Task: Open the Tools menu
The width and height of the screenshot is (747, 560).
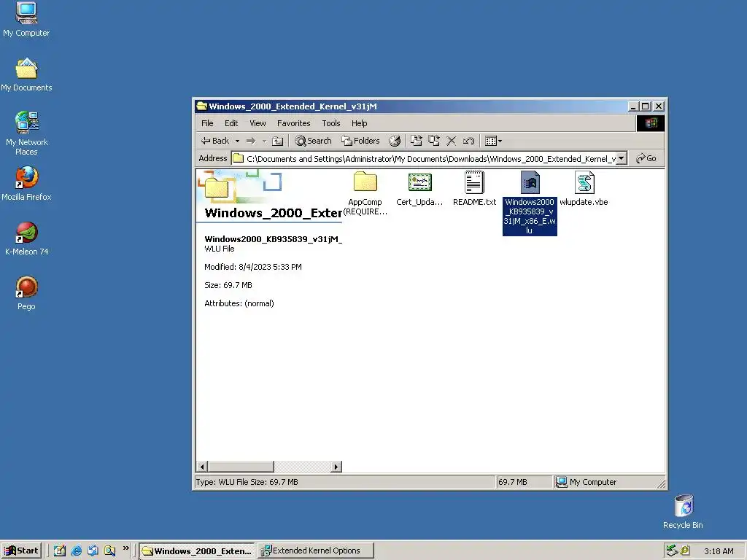Action: coord(330,123)
